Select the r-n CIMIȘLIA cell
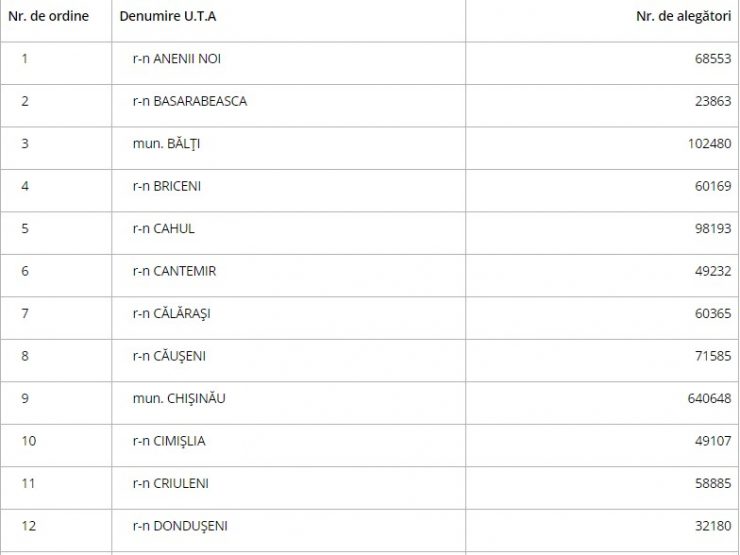Screen dimensions: 740x555 168,441
